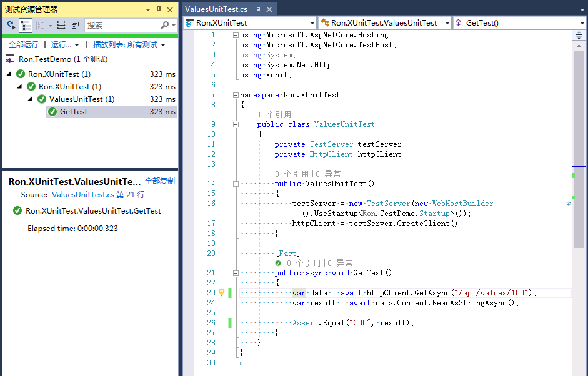Open the Ron.XUnitTest project dropdown

point(250,23)
